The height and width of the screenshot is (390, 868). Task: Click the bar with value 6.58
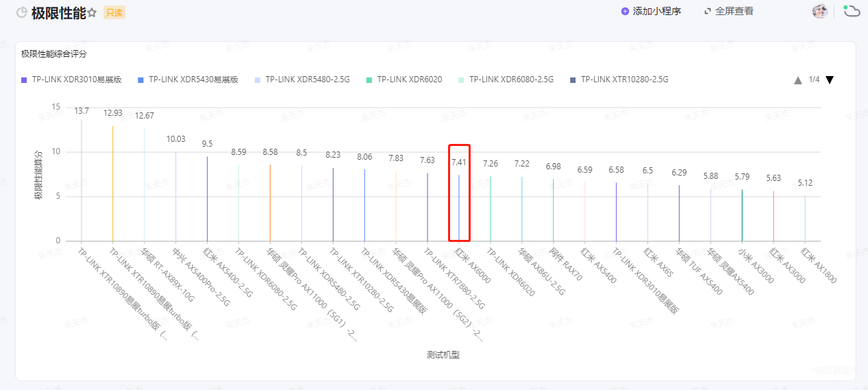[616, 212]
